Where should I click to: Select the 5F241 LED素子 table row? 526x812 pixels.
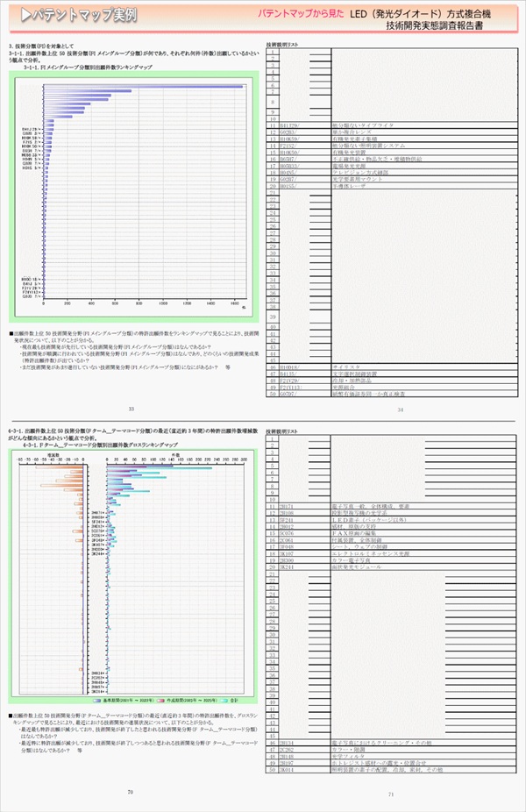point(351,519)
